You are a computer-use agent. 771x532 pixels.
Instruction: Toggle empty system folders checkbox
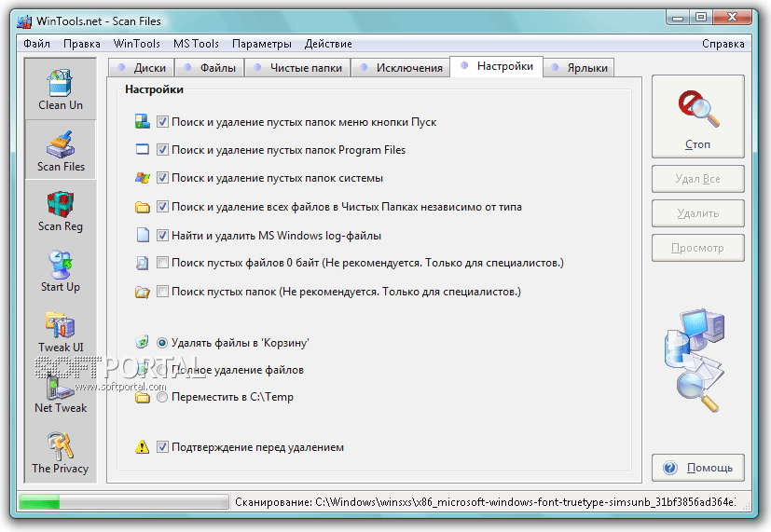162,177
